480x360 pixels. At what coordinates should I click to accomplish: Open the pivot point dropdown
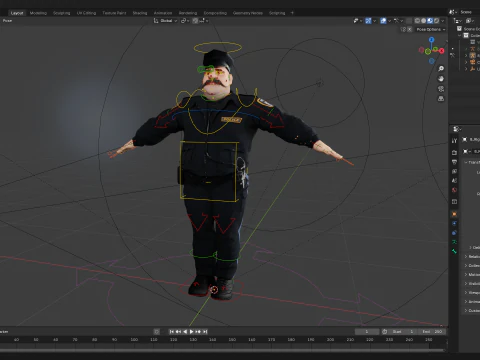coord(185,21)
